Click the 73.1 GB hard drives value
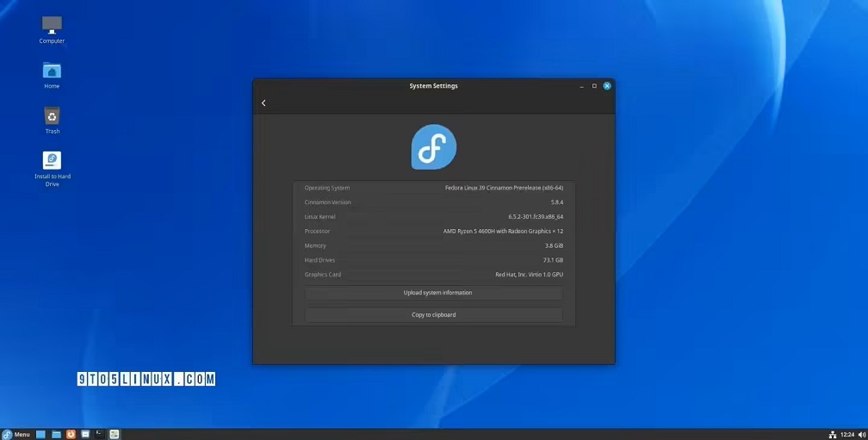 click(553, 260)
